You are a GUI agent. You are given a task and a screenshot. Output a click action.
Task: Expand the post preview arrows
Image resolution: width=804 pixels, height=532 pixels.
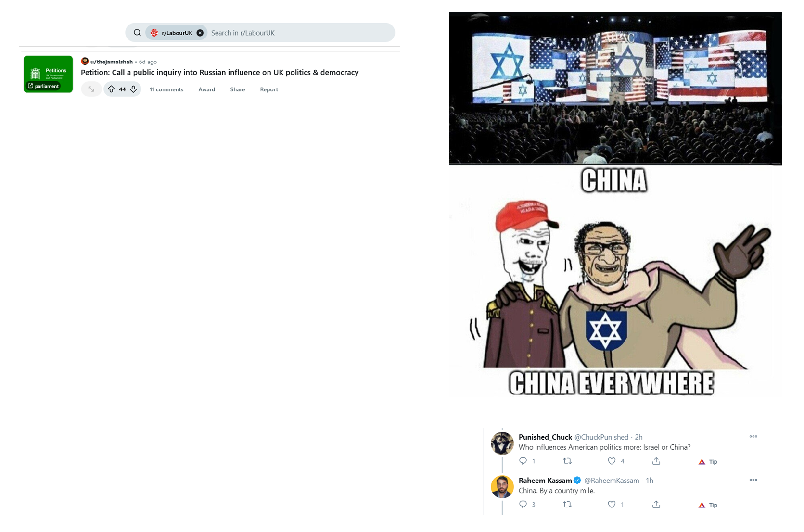click(91, 89)
